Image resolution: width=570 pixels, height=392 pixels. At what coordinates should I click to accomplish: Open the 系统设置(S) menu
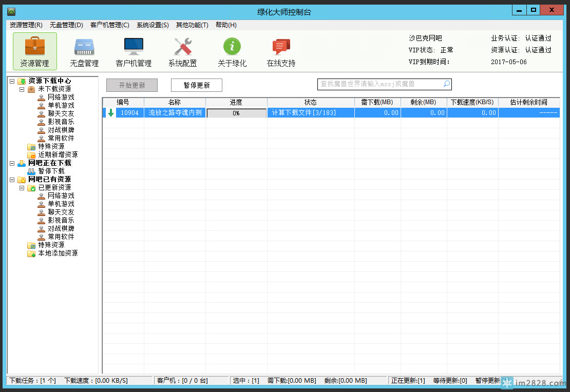153,25
